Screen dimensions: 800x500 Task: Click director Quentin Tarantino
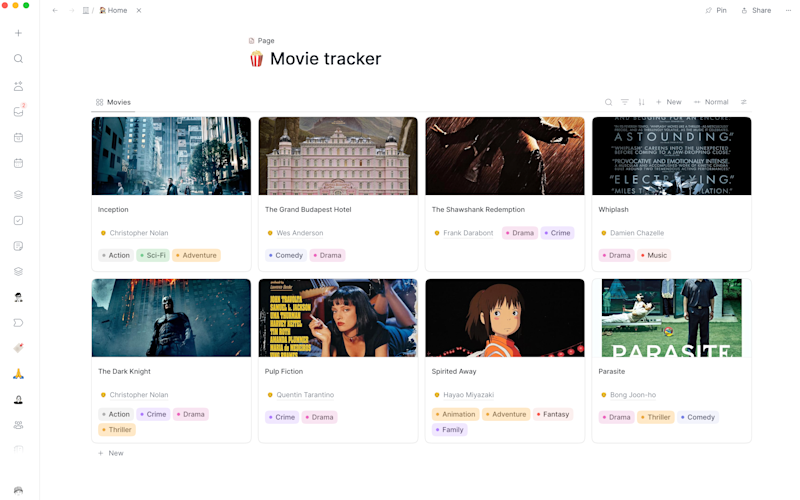click(305, 395)
